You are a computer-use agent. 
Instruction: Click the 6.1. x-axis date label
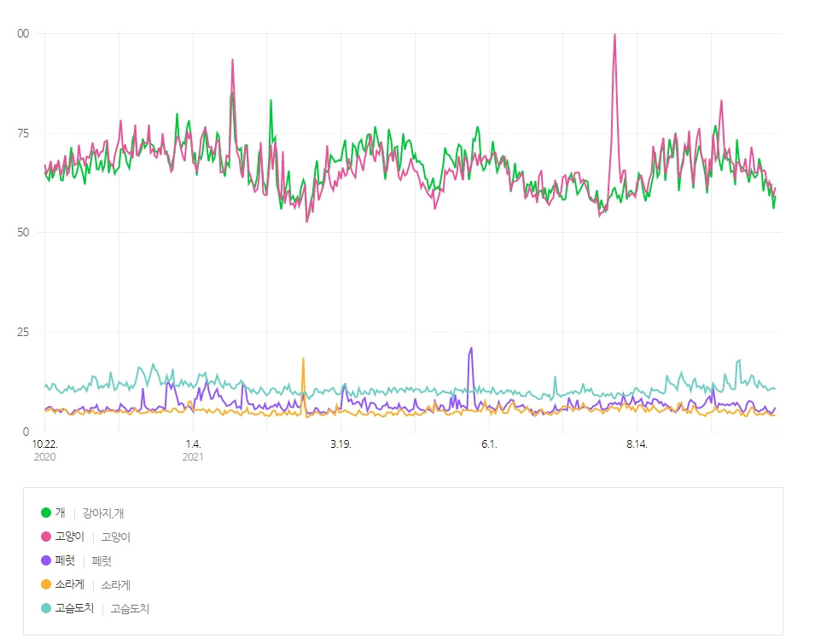pos(489,444)
